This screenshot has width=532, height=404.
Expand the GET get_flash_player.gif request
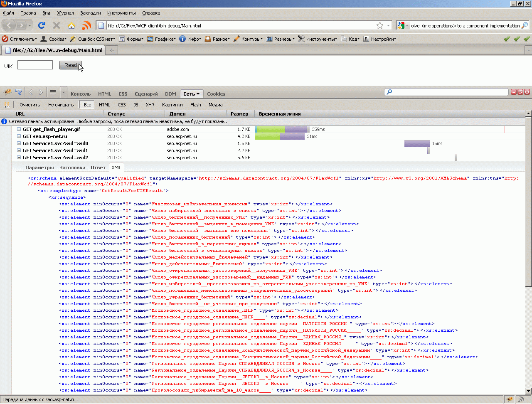click(x=19, y=129)
